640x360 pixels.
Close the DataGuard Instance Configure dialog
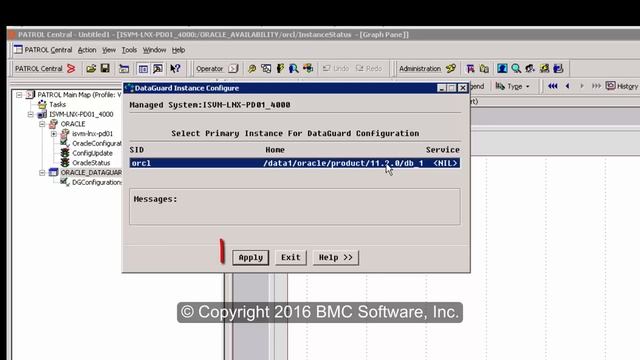tap(462, 88)
